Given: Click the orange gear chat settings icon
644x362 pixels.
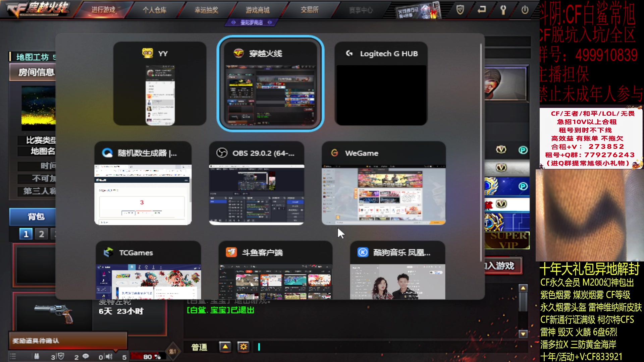Looking at the screenshot, I should coord(244,347).
